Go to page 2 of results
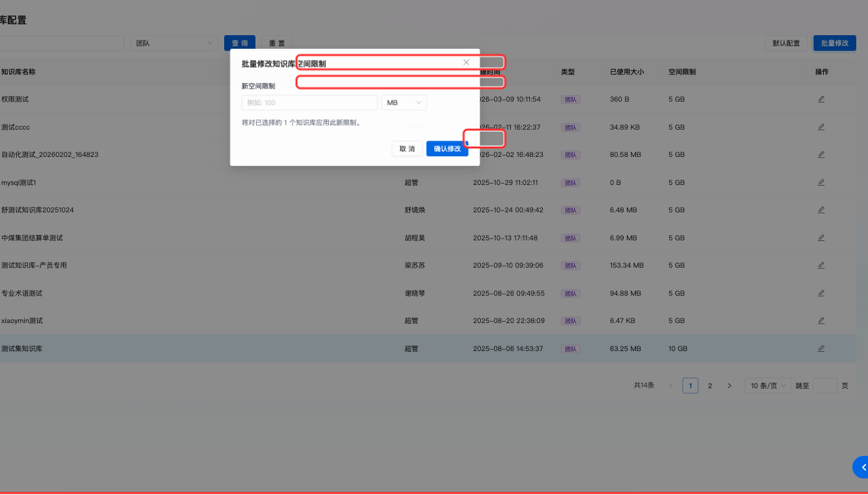The height and width of the screenshot is (495, 868). (x=710, y=386)
